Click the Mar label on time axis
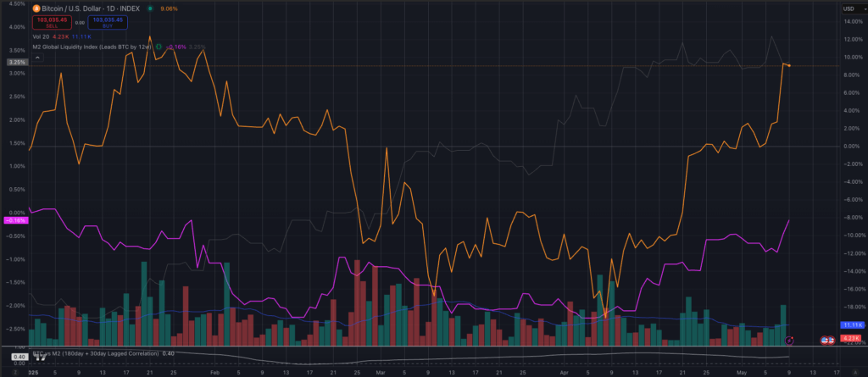The height and width of the screenshot is (377, 868). 380,373
